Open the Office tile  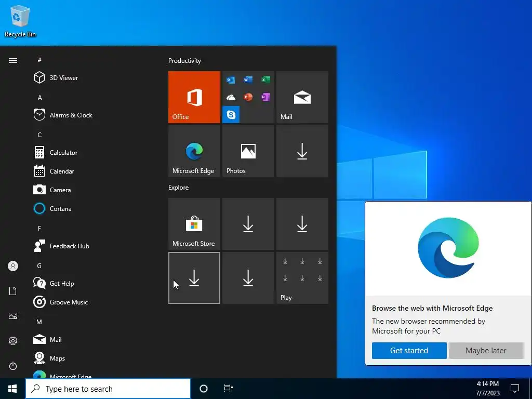tap(194, 97)
